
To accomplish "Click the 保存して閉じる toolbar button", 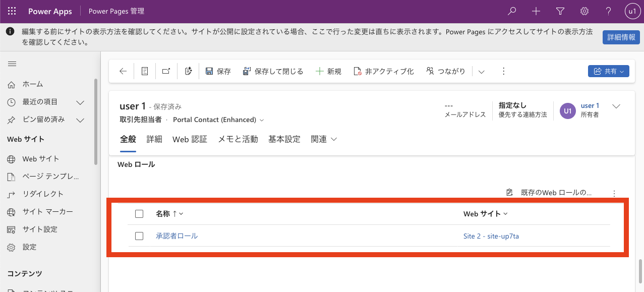I will coord(273,71).
